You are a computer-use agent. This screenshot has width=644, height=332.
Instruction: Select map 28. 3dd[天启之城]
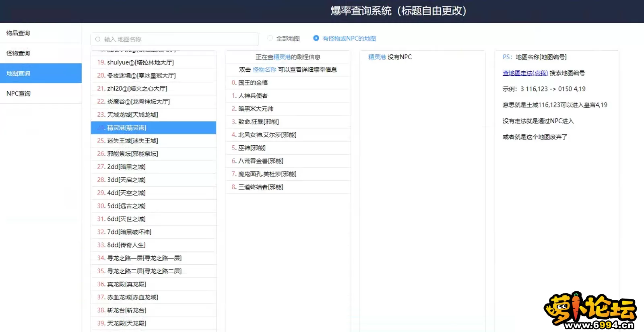[153, 180]
